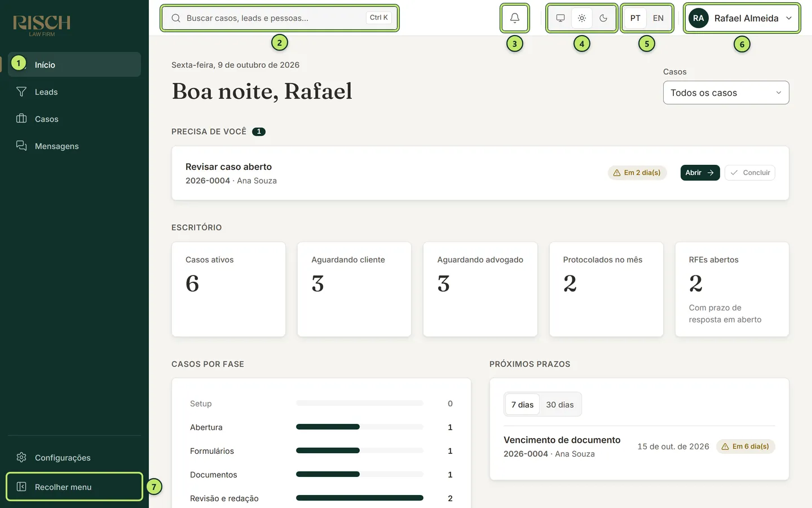
Task: Collapse sidebar with Recolher menu
Action: (74, 487)
